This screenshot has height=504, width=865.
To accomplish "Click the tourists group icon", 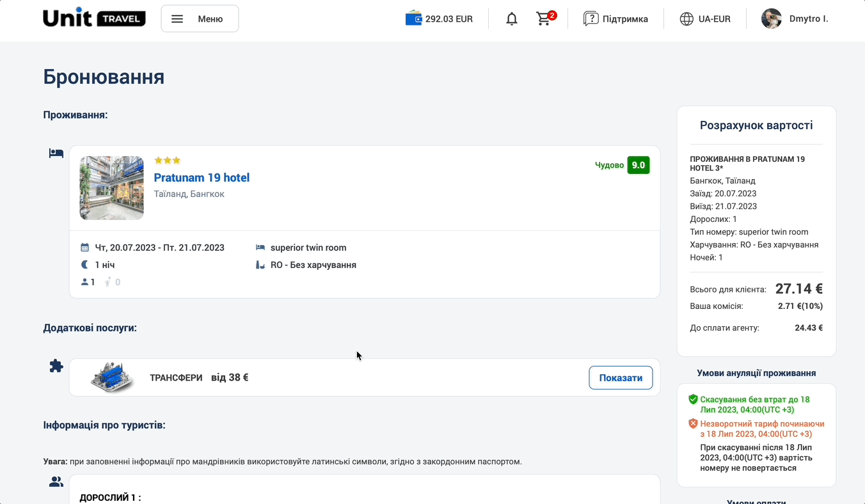I will (56, 482).
